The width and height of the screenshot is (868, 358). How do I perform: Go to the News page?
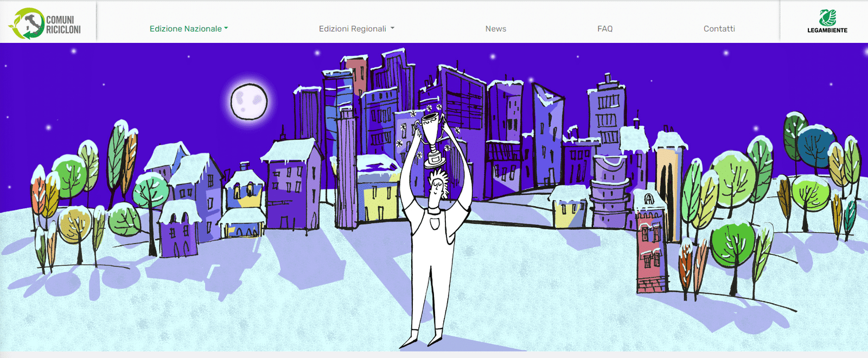tap(495, 29)
